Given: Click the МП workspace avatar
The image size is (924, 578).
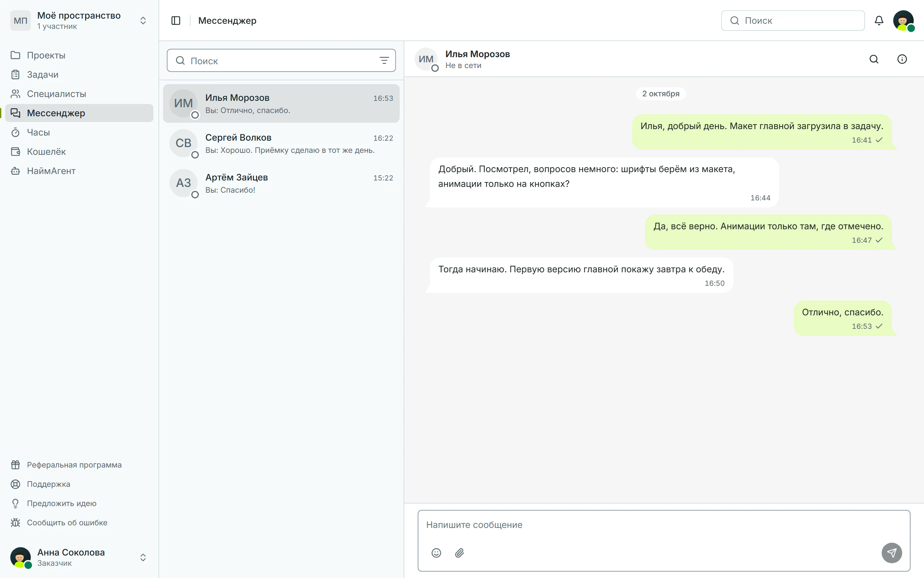Looking at the screenshot, I should pos(21,21).
